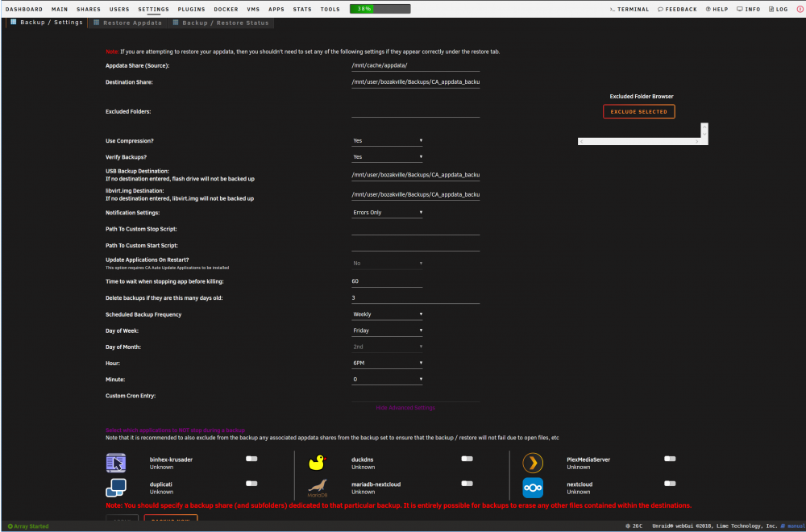Click the USB Backup Destination field
Screen dimensions: 806x532
point(415,175)
